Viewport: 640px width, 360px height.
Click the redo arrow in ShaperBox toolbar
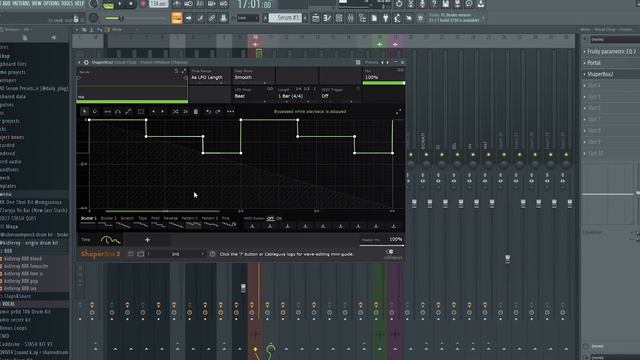218,111
